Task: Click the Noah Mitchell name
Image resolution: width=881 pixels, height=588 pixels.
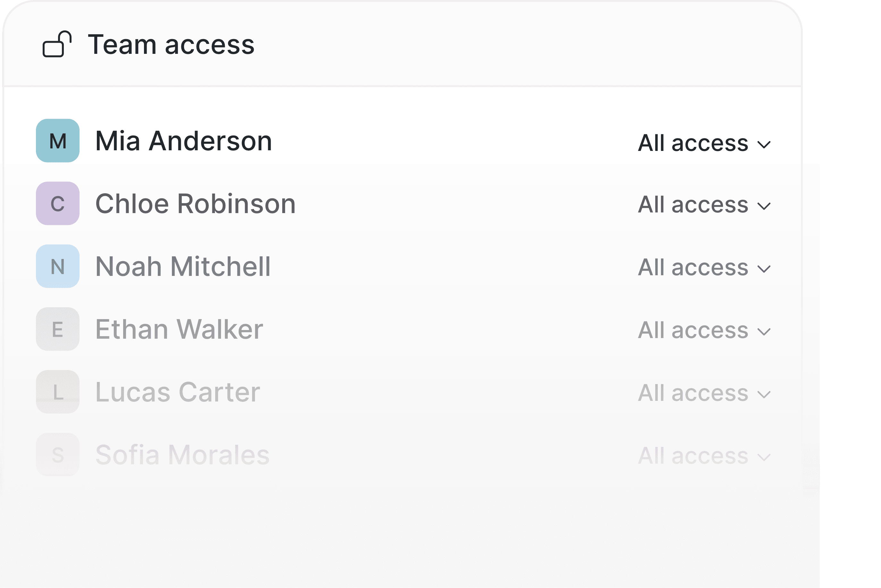Action: pyautogui.click(x=183, y=267)
